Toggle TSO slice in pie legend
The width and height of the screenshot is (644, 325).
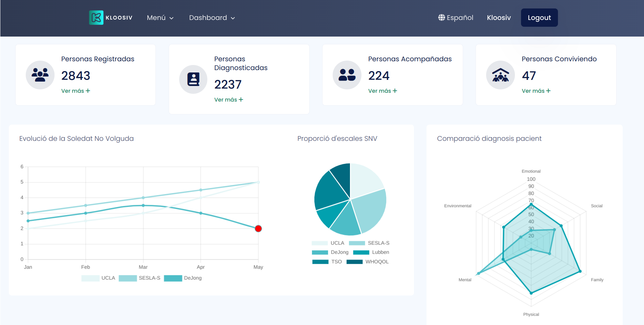327,262
